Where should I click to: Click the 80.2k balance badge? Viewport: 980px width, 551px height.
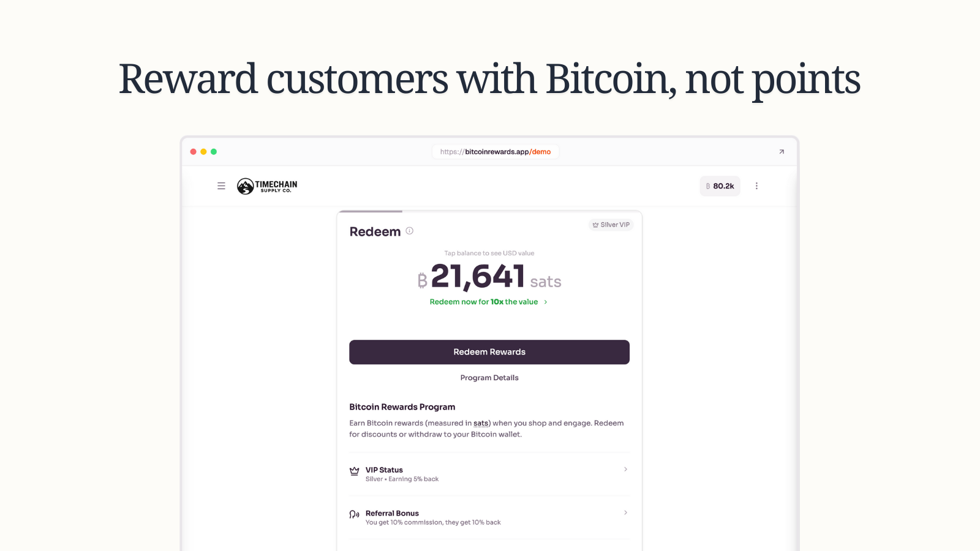(x=720, y=186)
